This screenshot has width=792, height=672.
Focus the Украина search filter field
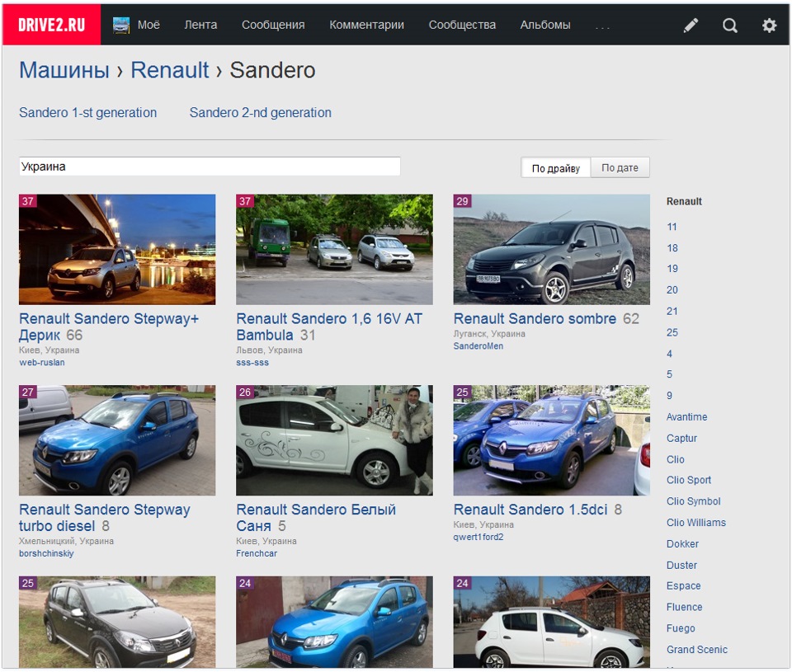click(x=210, y=167)
